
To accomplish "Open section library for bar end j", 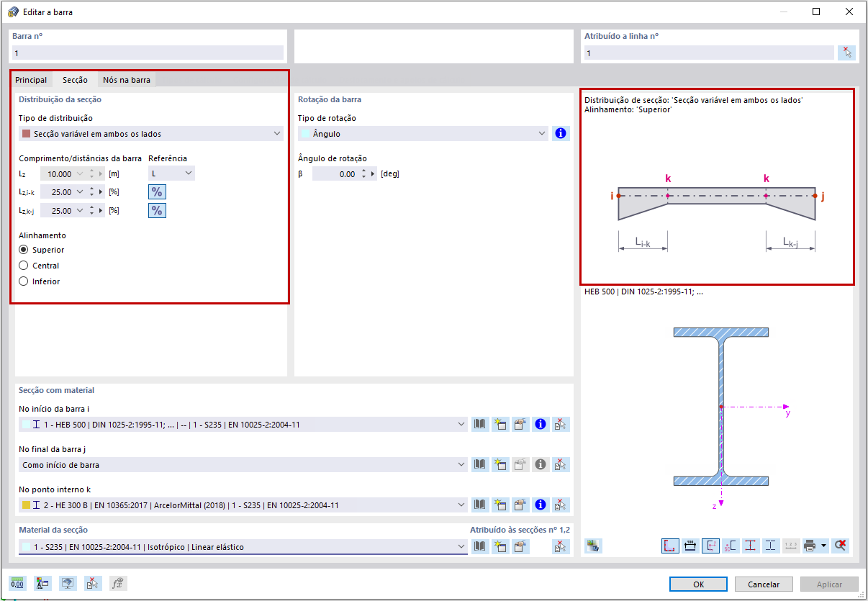I will pos(480,465).
